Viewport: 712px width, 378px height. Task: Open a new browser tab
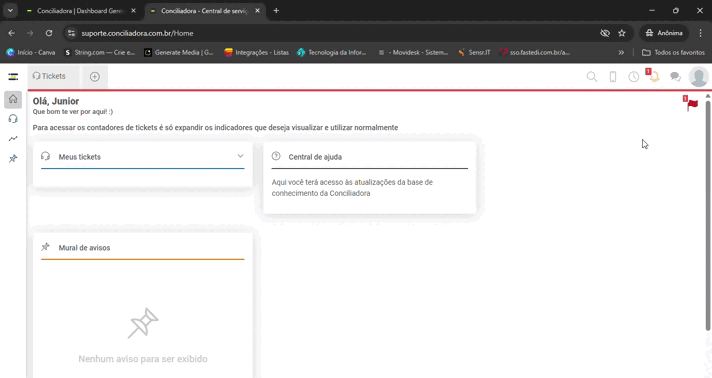coord(276,10)
